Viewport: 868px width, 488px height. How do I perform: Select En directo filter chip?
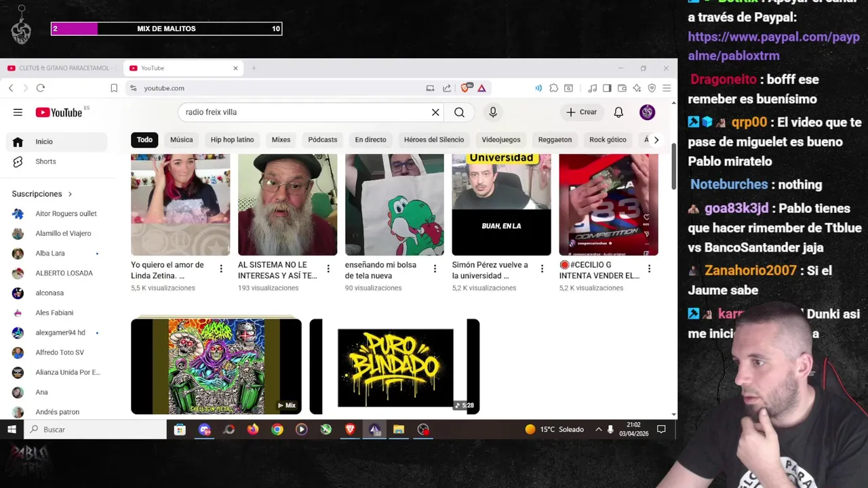point(370,140)
